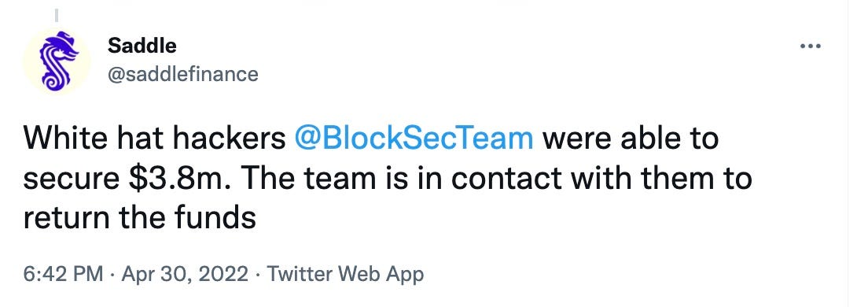Open the three-dot more options menu
The height and width of the screenshot is (307, 868).
click(x=811, y=46)
